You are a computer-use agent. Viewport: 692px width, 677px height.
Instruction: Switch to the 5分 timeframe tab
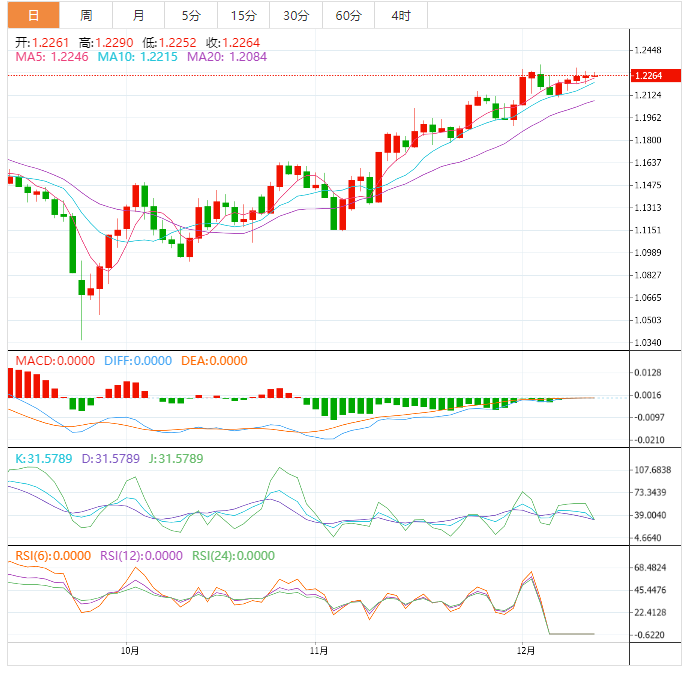coord(190,15)
